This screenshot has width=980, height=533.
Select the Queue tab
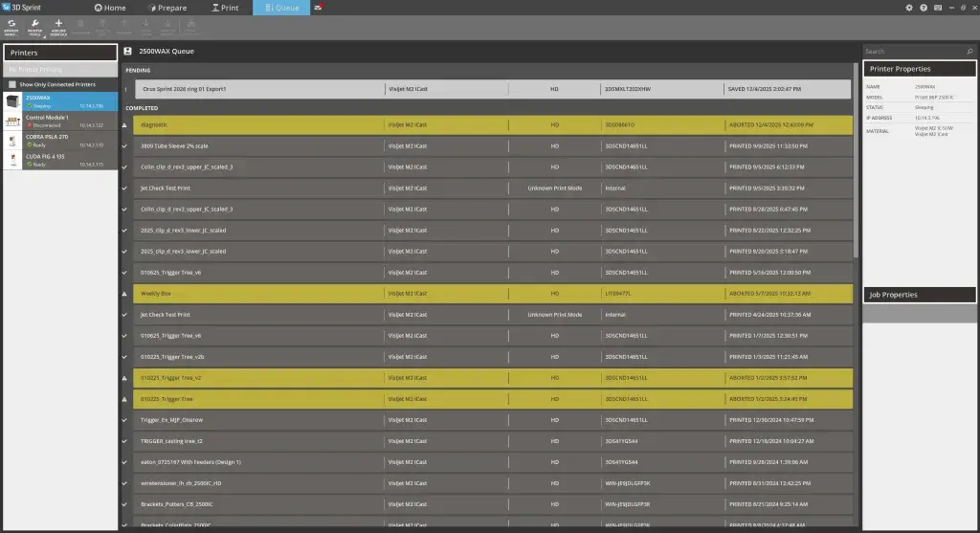click(281, 8)
